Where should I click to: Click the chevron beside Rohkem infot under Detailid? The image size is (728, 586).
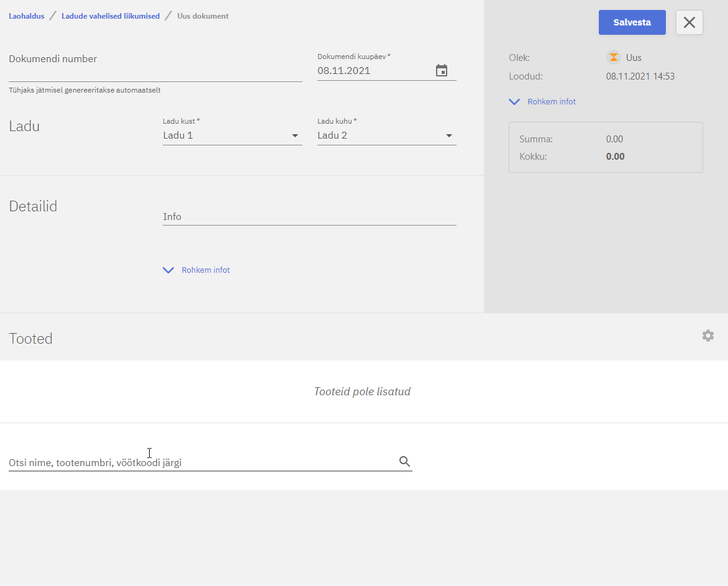[168, 270]
